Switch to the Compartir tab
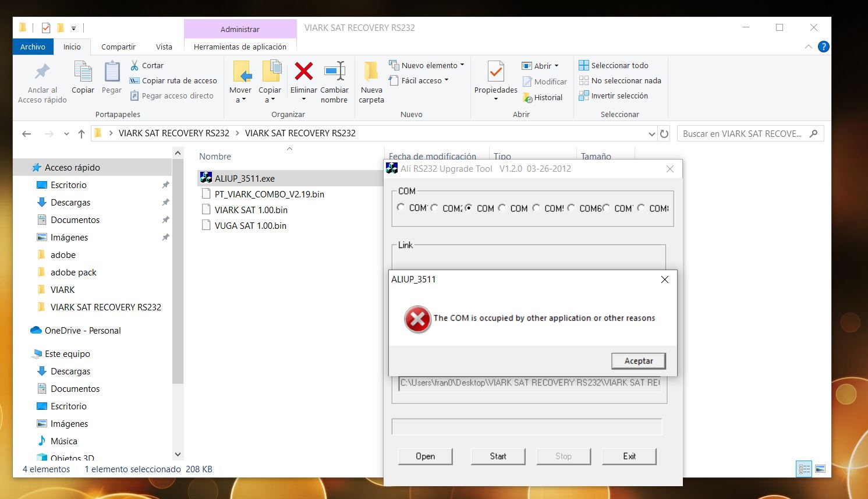The width and height of the screenshot is (868, 499). coord(118,47)
